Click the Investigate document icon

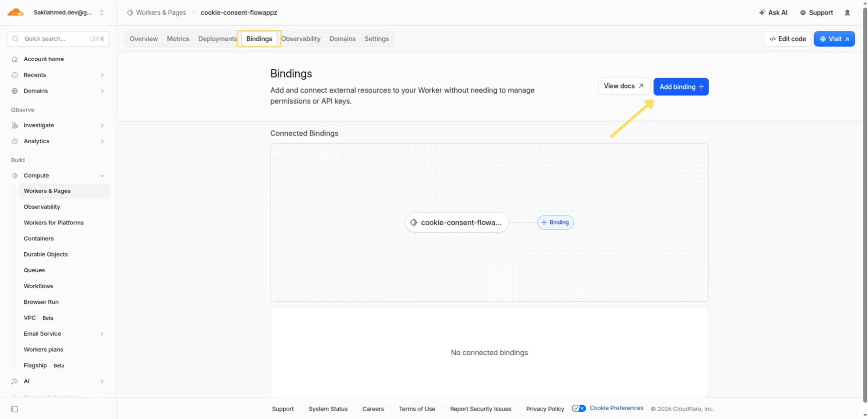(x=15, y=125)
